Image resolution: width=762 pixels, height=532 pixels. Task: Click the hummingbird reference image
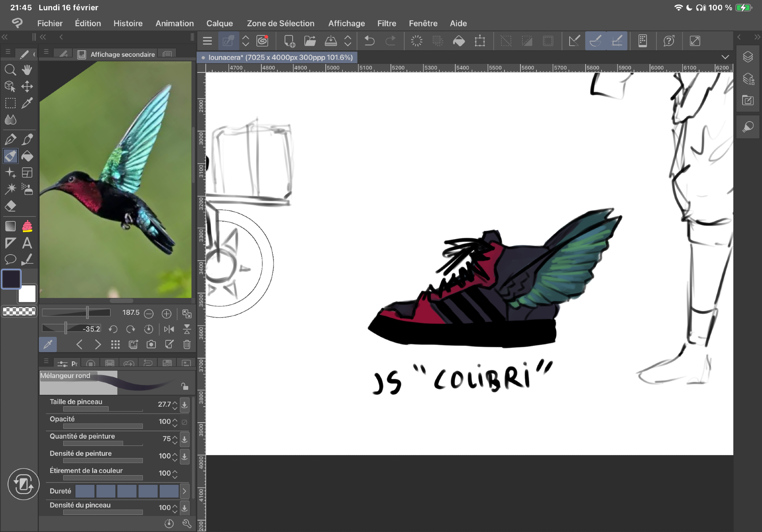(115, 179)
